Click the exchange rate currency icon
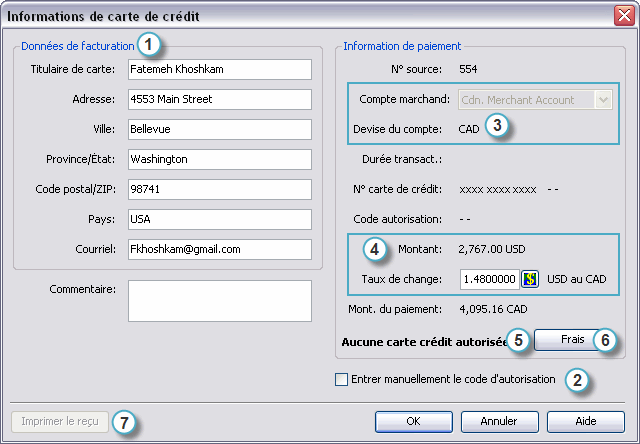 531,278
